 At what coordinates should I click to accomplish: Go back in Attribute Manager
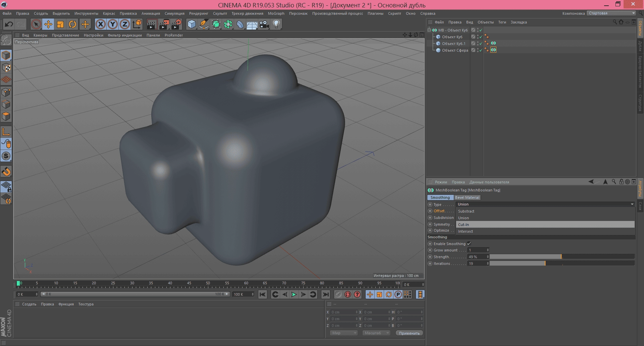pos(591,182)
